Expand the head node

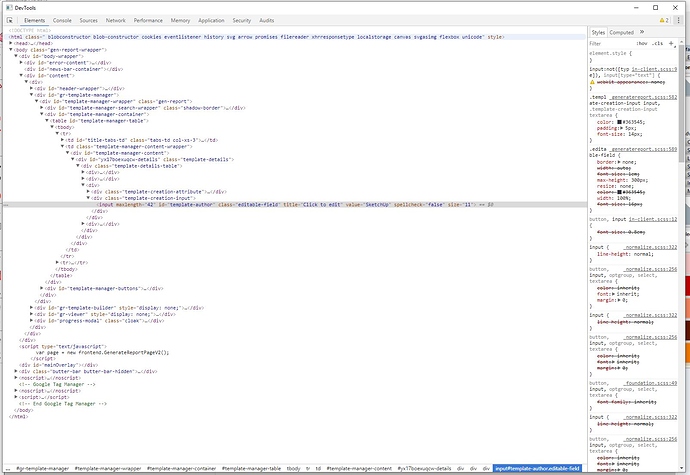(11, 43)
